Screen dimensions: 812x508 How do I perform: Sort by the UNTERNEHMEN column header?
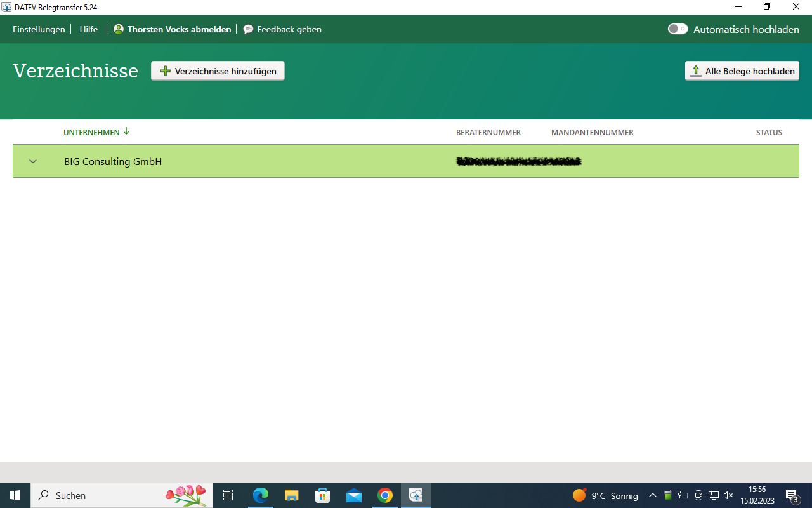[x=96, y=132]
